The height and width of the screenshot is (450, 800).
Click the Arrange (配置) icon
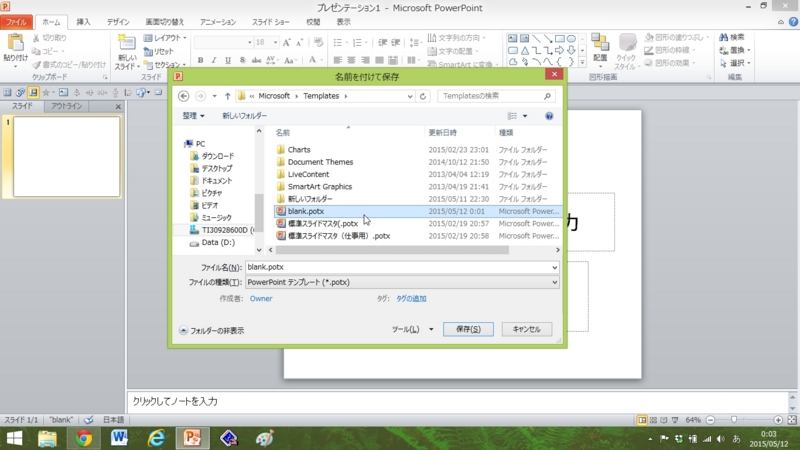[x=600, y=43]
